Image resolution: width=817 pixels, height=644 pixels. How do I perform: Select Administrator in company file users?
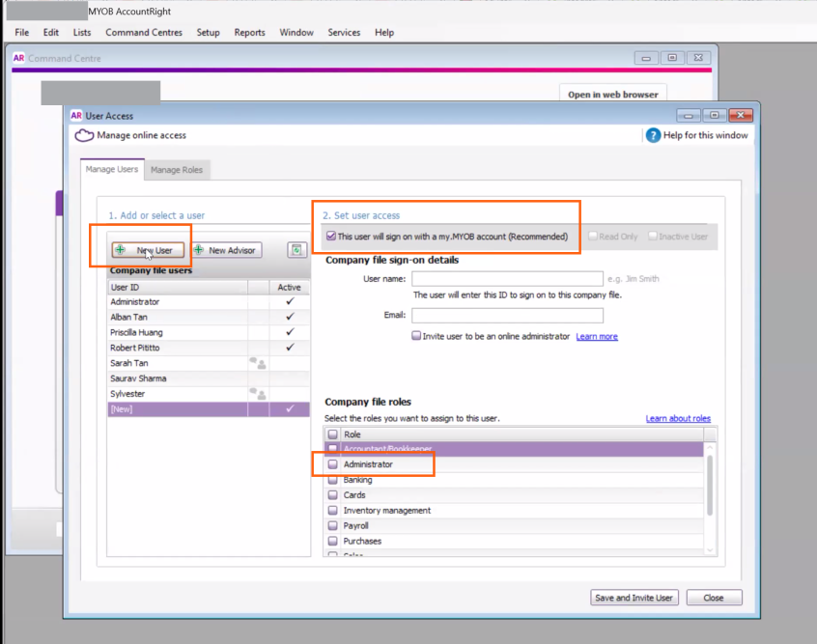209,301
